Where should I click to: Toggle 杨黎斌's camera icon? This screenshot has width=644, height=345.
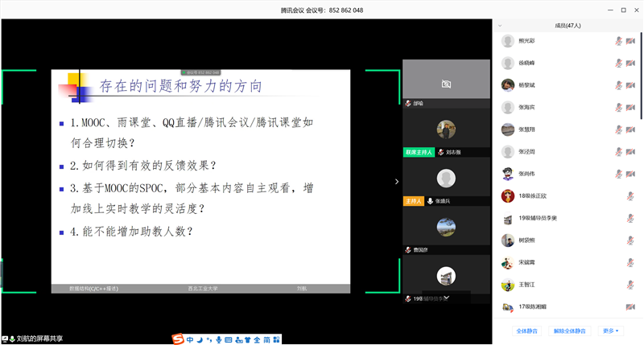click(x=630, y=85)
